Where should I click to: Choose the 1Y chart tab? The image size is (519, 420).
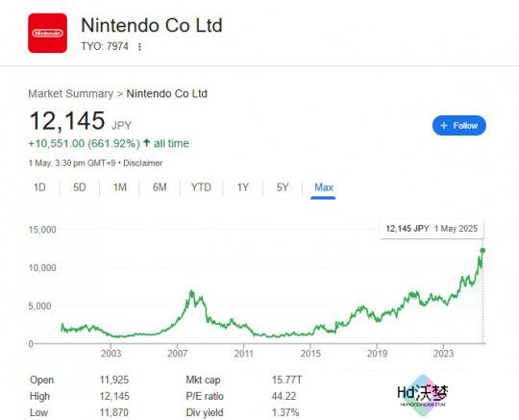[242, 187]
